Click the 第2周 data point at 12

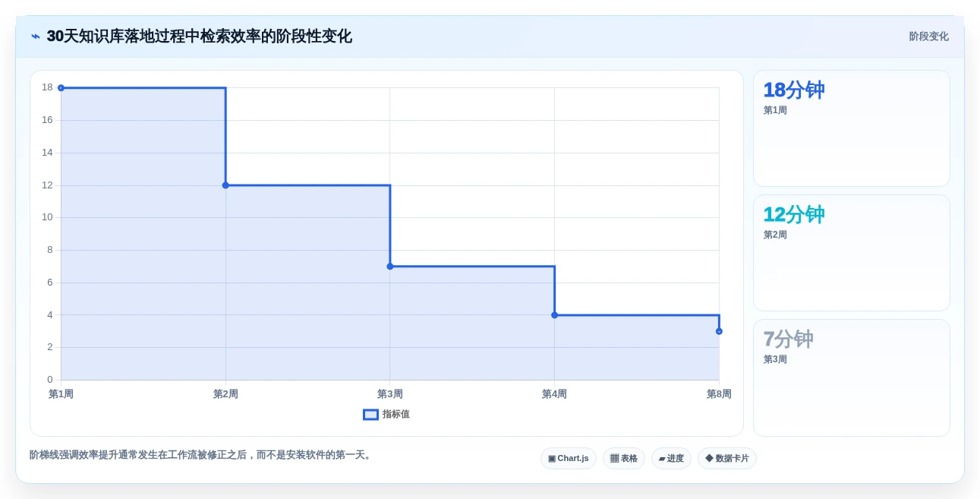pyautogui.click(x=225, y=185)
